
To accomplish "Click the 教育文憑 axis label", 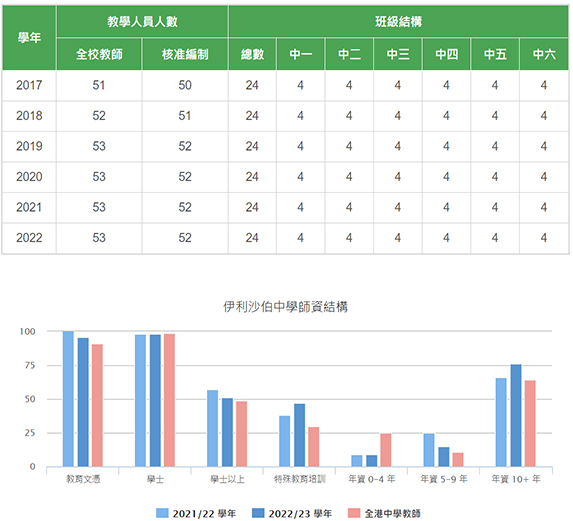I will tap(83, 479).
